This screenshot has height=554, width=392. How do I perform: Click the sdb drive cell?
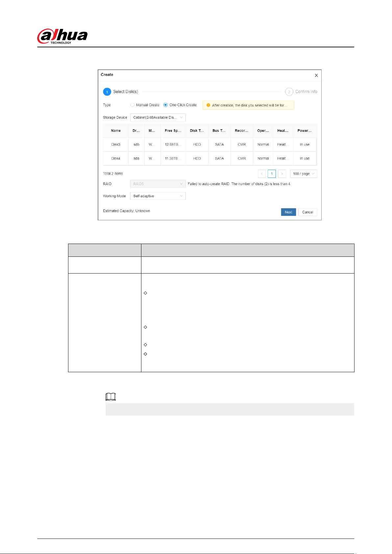pos(136,144)
